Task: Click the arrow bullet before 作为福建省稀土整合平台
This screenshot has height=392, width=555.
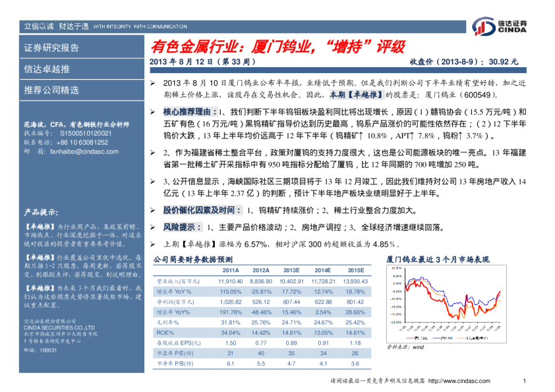Action: click(152, 152)
